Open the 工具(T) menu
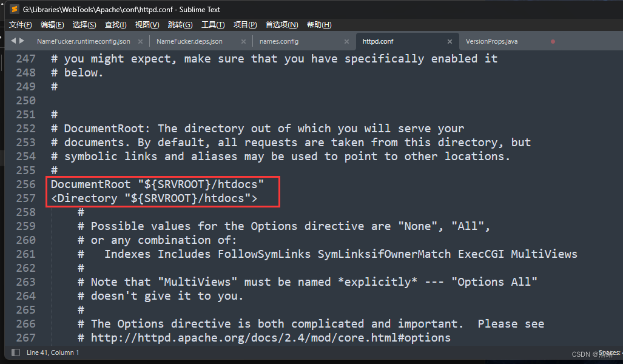The width and height of the screenshot is (623, 364). click(213, 25)
